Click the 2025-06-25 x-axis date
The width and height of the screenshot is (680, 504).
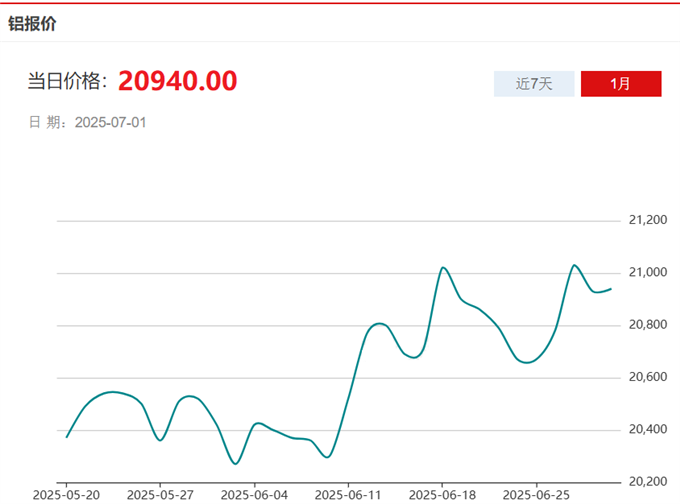pyautogui.click(x=536, y=495)
